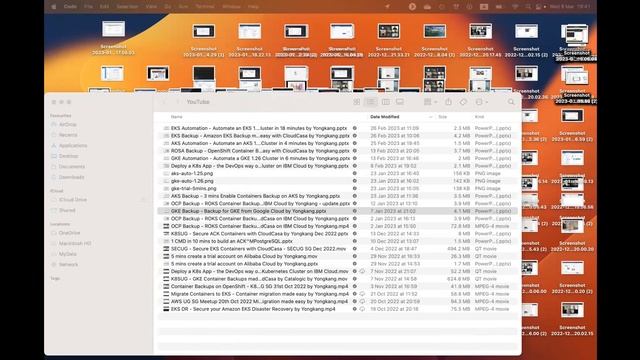This screenshot has height=360, width=640.
Task: Switch Finder to gallery view
Action: tap(400, 102)
